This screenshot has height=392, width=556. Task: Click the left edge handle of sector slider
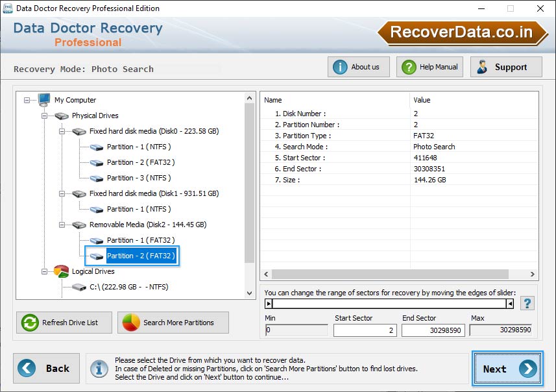coord(269,304)
